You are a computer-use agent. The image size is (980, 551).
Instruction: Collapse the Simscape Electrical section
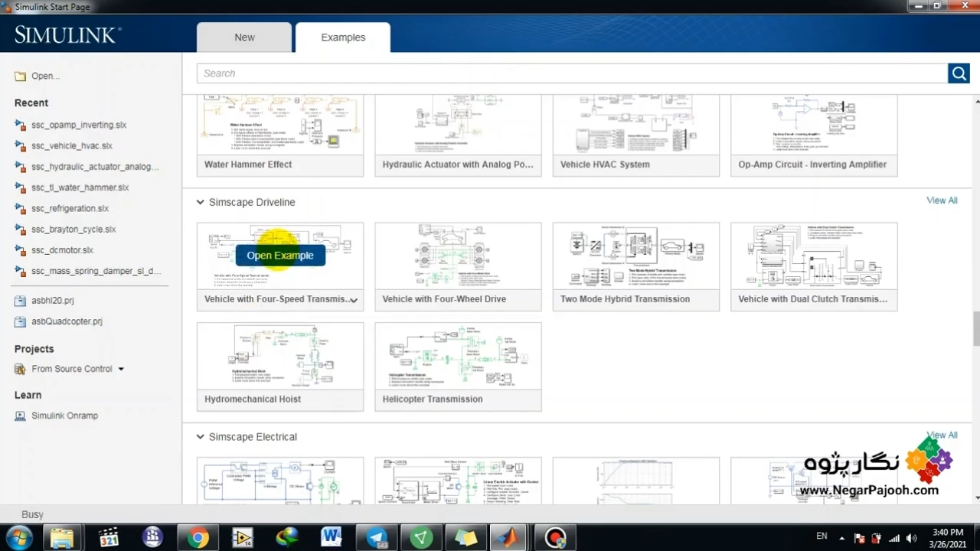201,437
